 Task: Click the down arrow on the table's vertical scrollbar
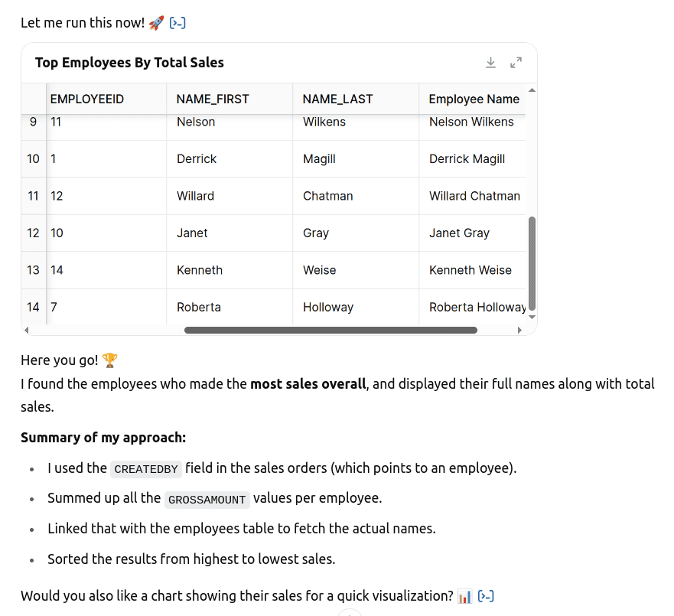(532, 318)
